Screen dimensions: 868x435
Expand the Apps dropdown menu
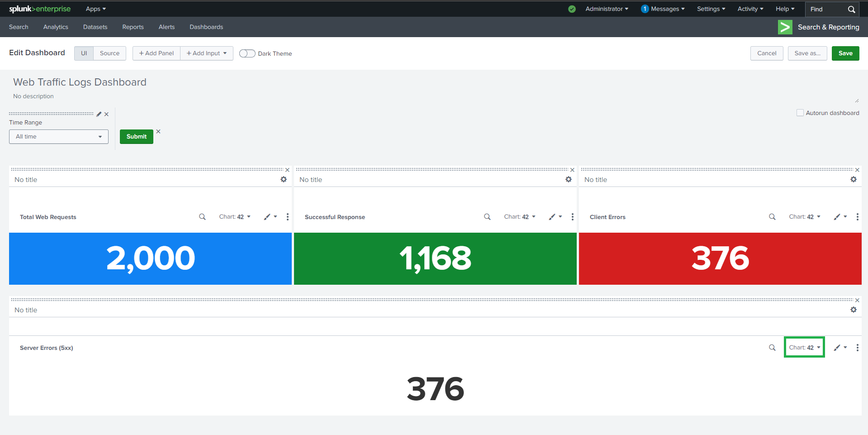(x=96, y=9)
